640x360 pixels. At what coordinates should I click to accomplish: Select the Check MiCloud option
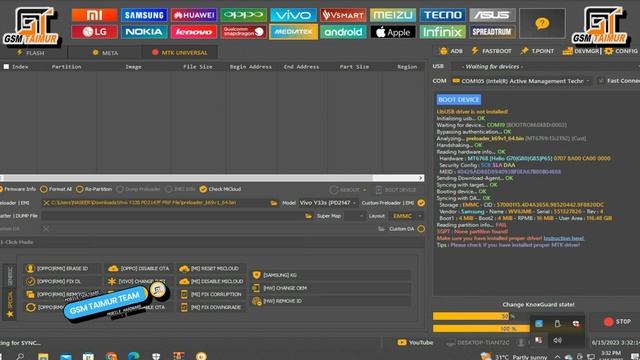220,189
